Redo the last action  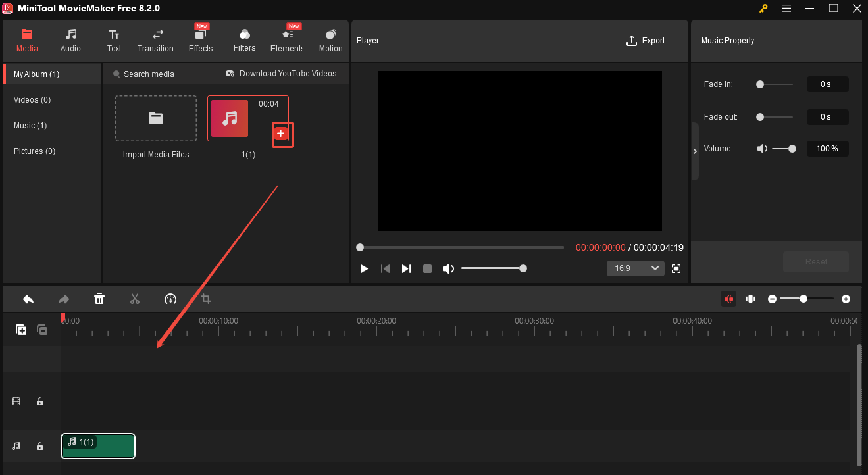pyautogui.click(x=64, y=299)
